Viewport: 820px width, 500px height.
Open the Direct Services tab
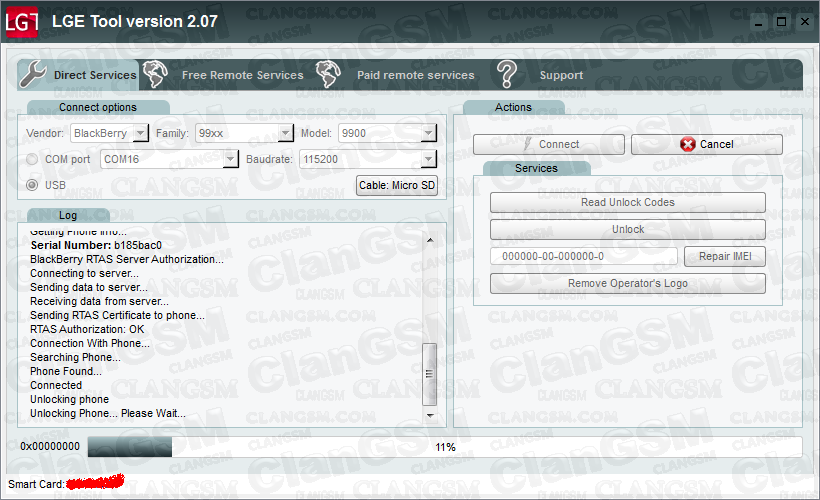tap(78, 75)
